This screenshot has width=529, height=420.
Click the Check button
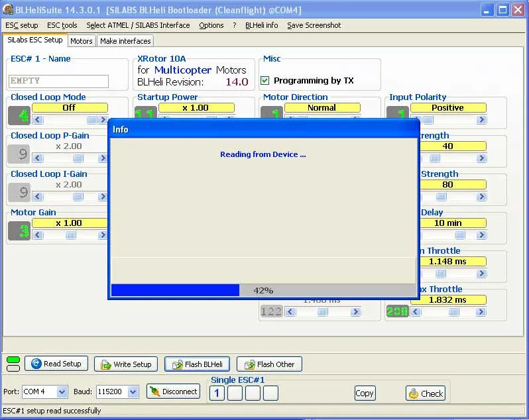[x=425, y=393]
